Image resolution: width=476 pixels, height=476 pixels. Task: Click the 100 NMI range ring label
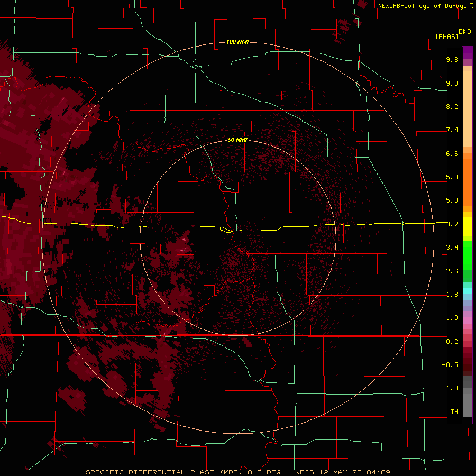pos(237,42)
